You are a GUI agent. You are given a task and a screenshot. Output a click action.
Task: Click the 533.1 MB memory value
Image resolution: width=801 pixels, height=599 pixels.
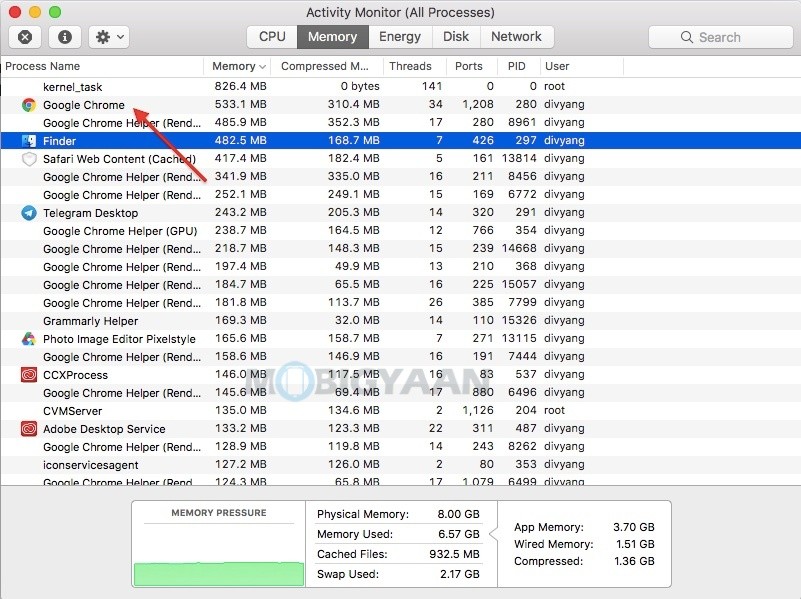241,105
